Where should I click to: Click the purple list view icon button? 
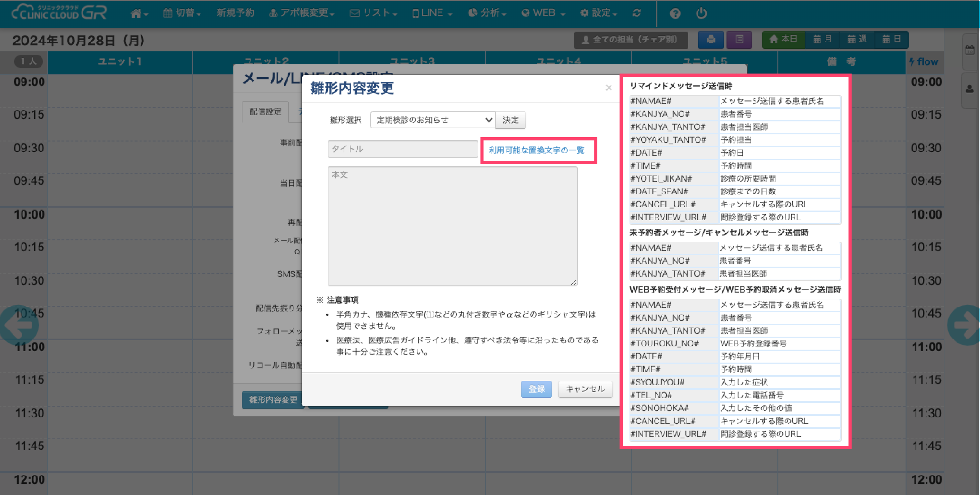(x=739, y=40)
